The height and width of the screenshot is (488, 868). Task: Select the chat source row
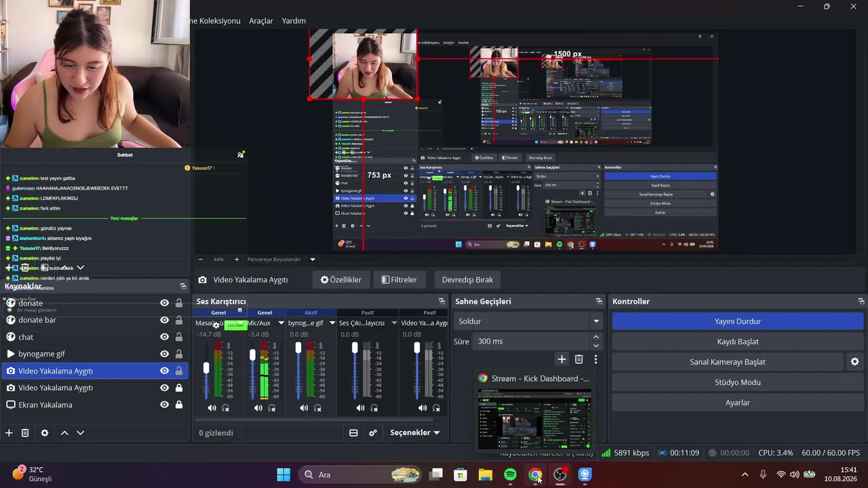coord(94,337)
